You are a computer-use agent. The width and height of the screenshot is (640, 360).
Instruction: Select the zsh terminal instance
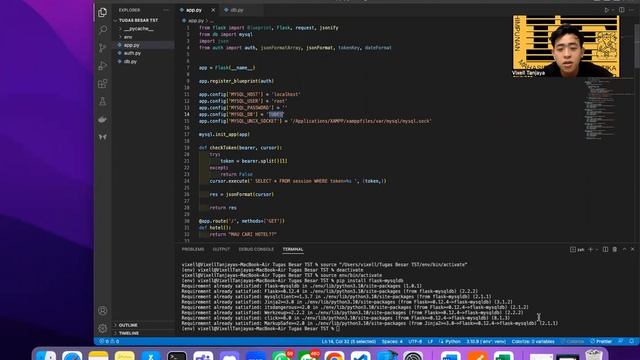577,249
